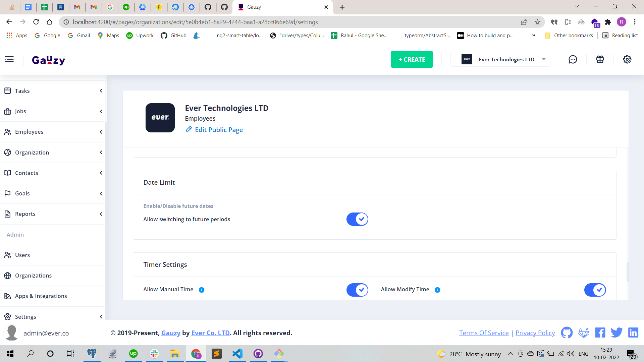Expand the Tasks section in the sidebar

point(101,90)
